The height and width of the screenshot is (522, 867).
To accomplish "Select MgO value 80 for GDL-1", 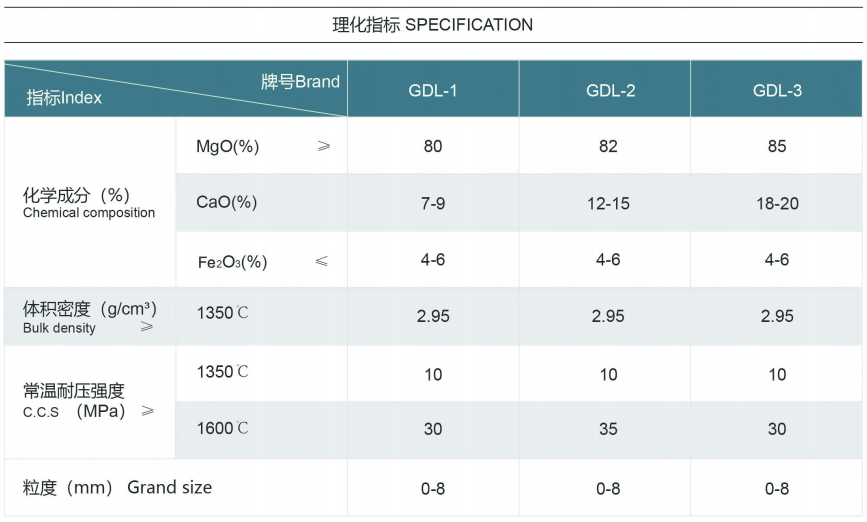I will pyautogui.click(x=432, y=146).
